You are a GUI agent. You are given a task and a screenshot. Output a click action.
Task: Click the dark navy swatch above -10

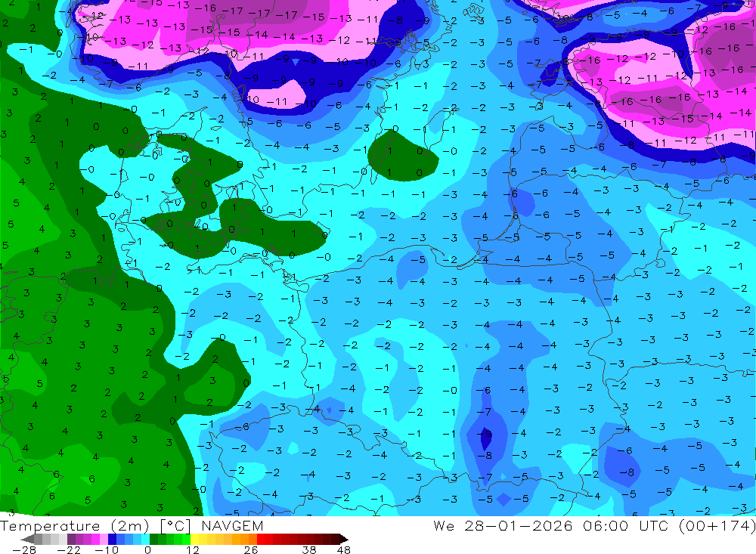pos(112,539)
